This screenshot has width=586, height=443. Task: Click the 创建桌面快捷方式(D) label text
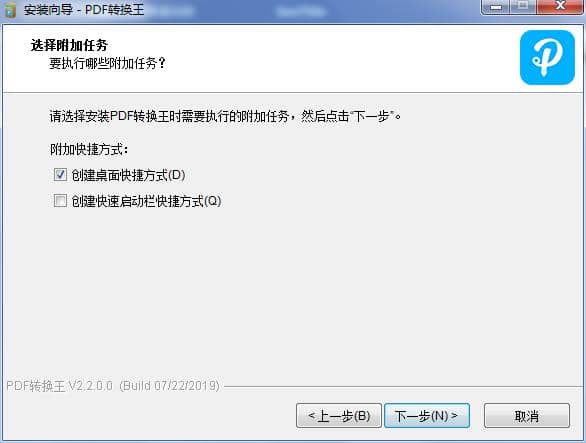click(x=129, y=175)
